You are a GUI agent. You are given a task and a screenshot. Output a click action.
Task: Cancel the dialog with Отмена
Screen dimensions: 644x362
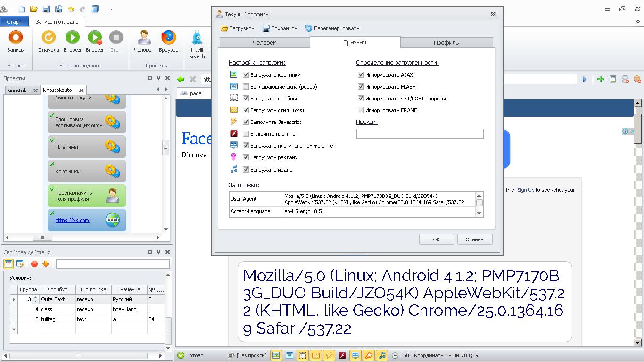pos(475,239)
